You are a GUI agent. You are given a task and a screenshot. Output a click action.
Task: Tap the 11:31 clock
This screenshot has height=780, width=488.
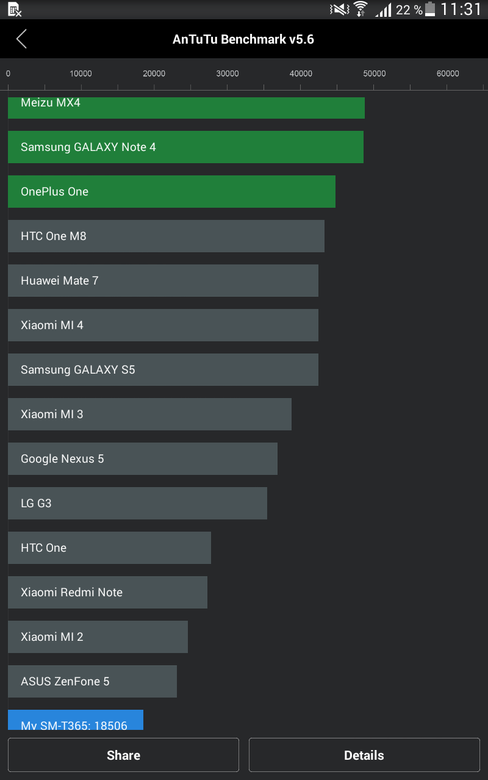(461, 9)
